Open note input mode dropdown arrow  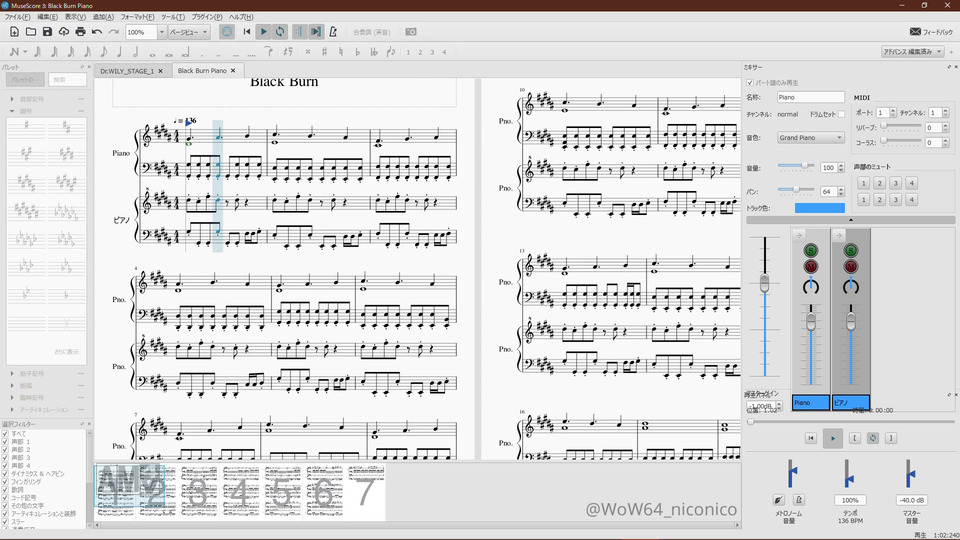(x=25, y=52)
